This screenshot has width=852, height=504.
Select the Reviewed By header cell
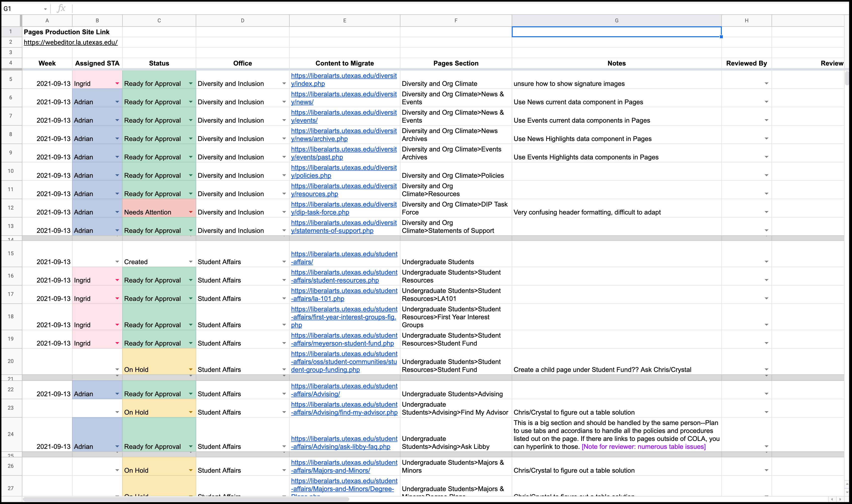[x=746, y=63]
